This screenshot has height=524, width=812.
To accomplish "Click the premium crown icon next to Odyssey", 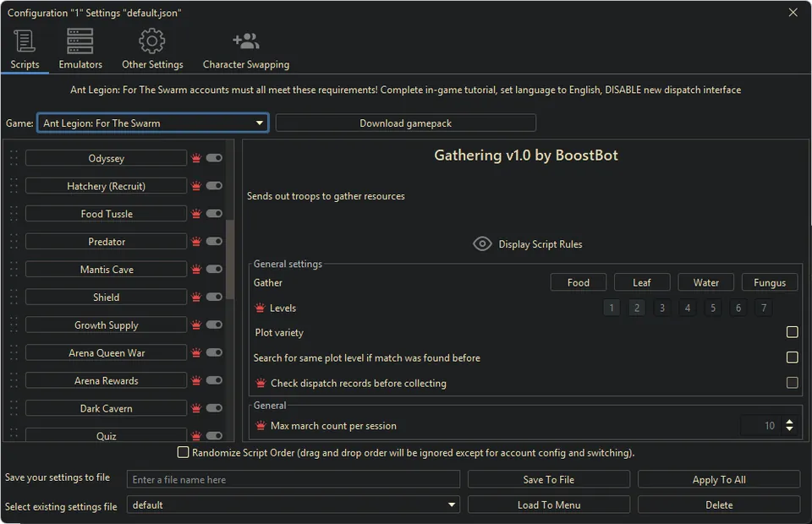I will (196, 158).
